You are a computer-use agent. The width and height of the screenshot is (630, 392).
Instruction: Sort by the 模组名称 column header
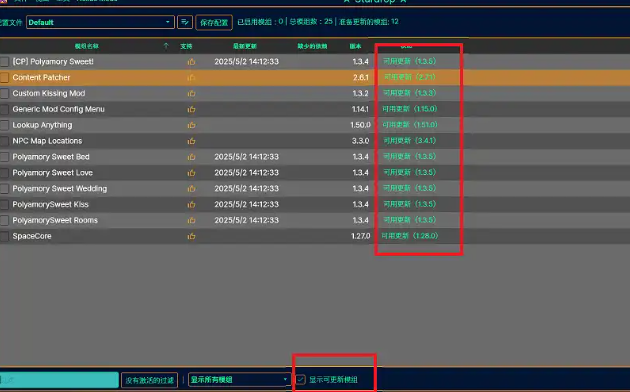[86, 46]
